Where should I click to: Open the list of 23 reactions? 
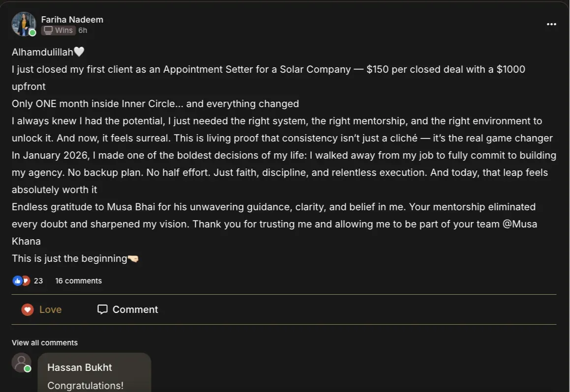tap(38, 281)
